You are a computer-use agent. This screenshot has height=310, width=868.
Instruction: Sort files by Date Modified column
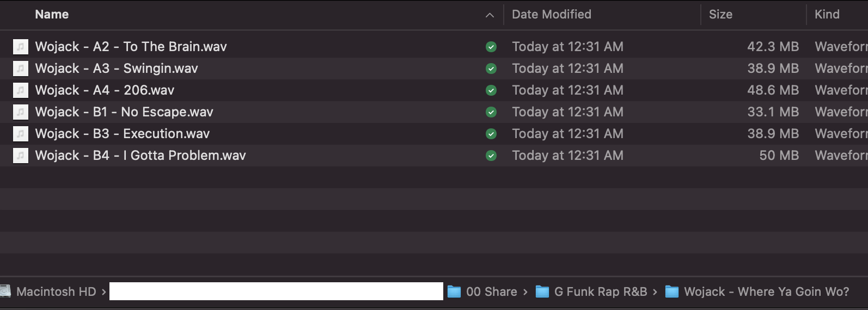coord(551,15)
